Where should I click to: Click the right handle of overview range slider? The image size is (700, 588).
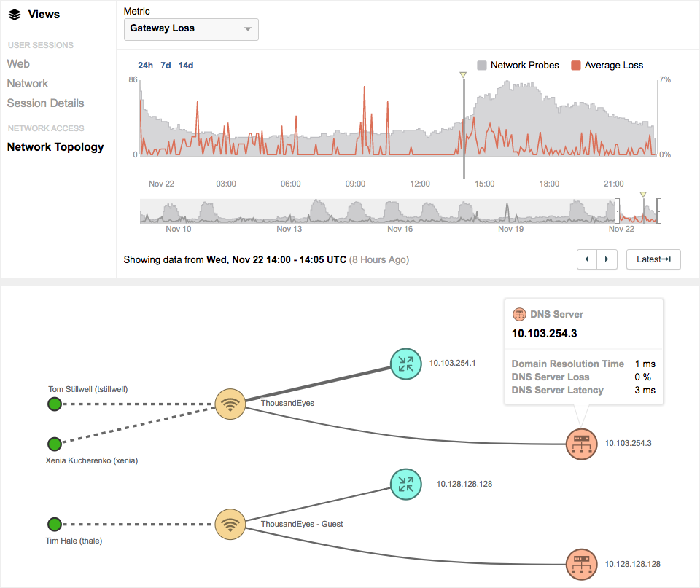tap(658, 211)
